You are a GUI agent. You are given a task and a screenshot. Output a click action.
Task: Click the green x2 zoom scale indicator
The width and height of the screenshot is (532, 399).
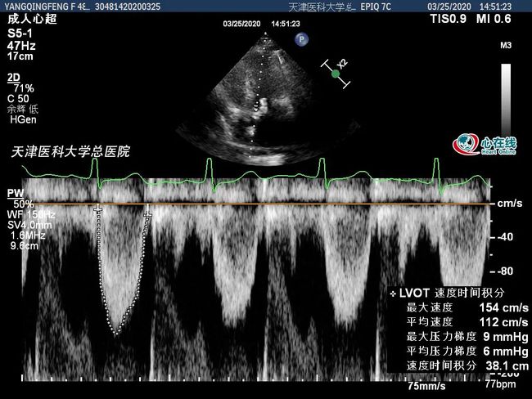[x=336, y=74]
